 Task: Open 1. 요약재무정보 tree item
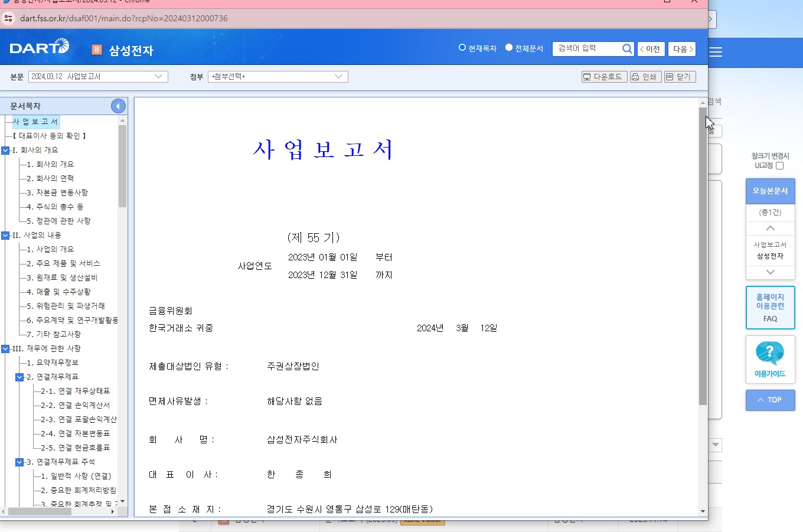click(53, 363)
